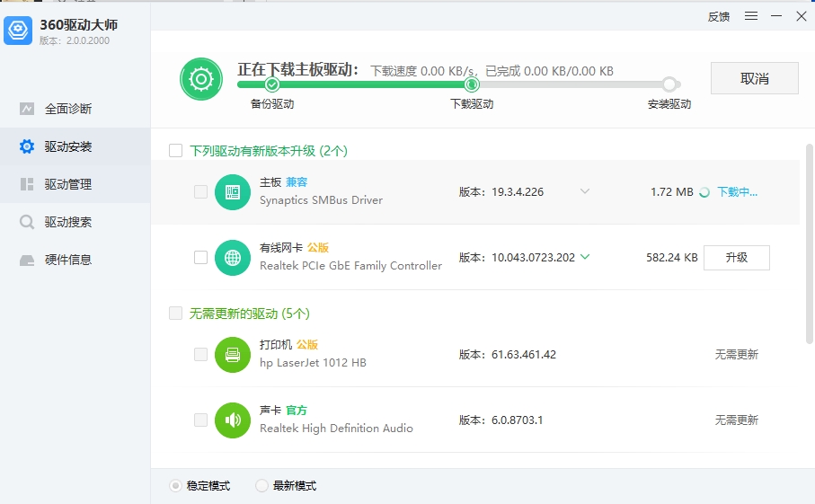
Task: Click the 兼容 tag next to 主板
Action: pos(297,182)
